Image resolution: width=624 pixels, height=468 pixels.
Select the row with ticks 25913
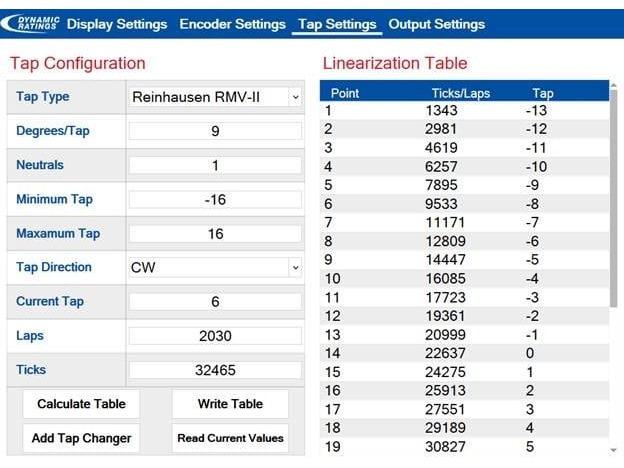click(x=464, y=390)
